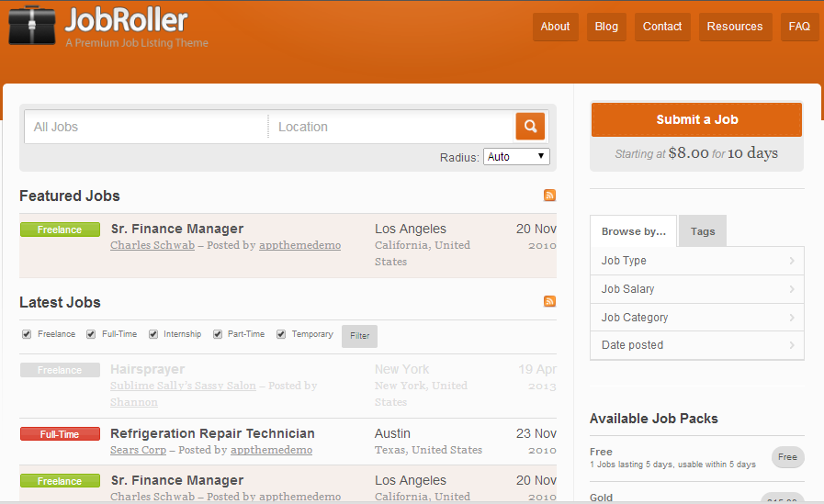This screenshot has height=504, width=824.
Task: Open the Featured Jobs RSS feed icon
Action: [549, 196]
